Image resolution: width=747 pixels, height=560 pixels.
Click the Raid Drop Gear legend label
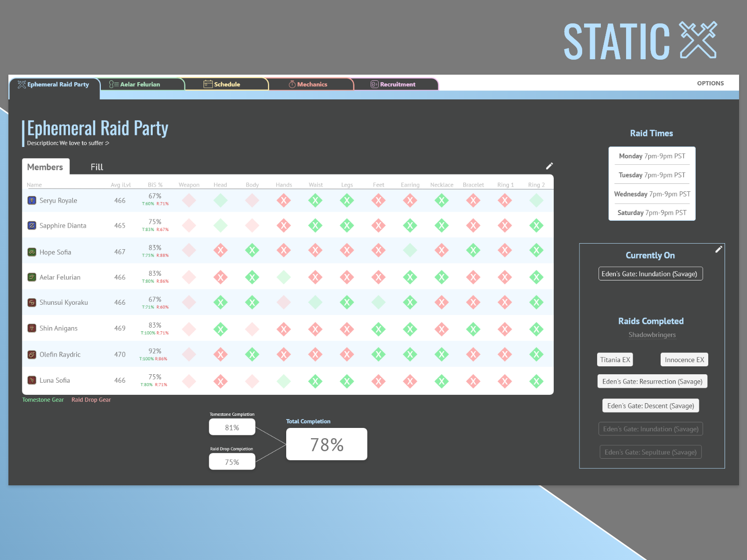click(91, 400)
